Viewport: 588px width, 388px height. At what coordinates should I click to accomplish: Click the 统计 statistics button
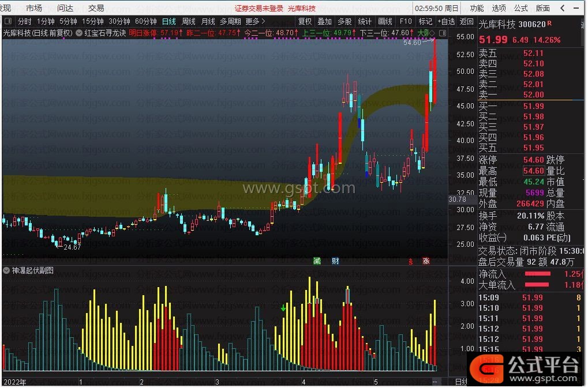click(x=365, y=22)
